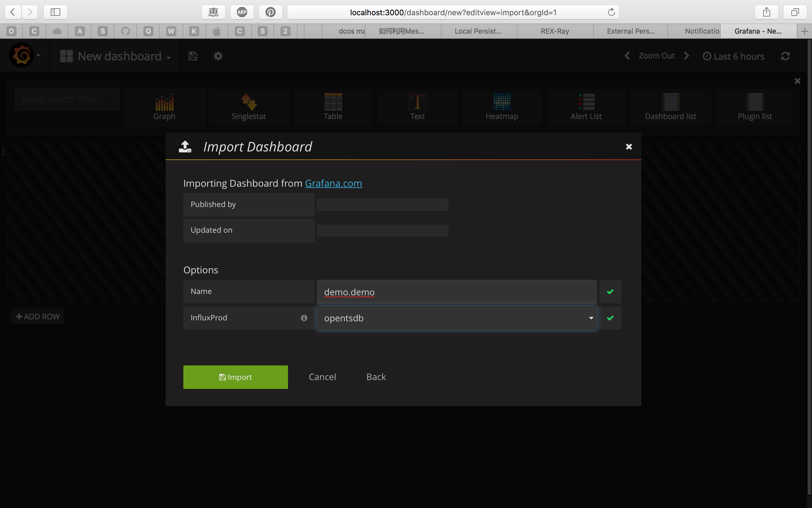Expand the New dashboard title dropdown
The height and width of the screenshot is (508, 812).
115,56
